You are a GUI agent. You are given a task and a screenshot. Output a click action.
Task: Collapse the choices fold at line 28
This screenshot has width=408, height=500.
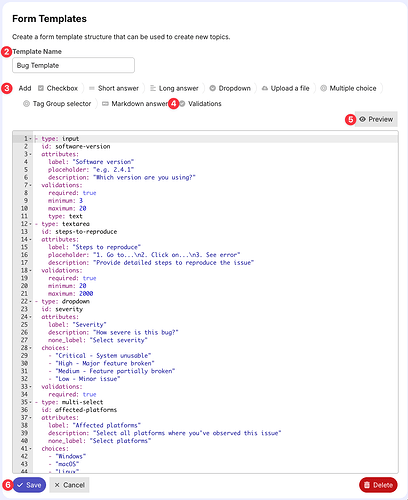(30, 348)
